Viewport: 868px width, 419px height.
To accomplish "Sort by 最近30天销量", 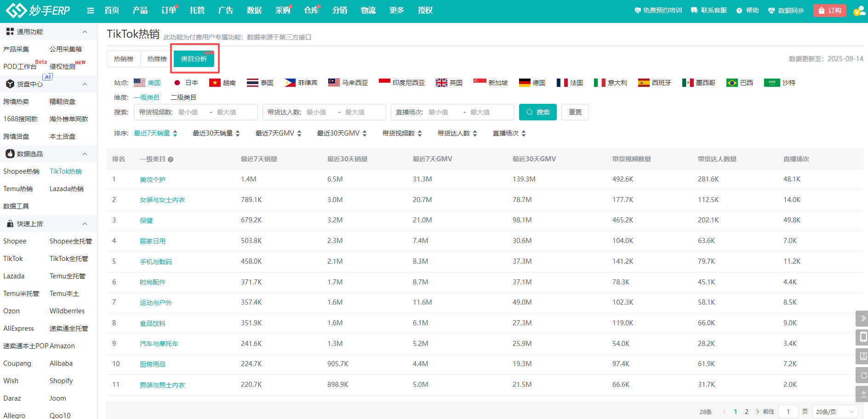I will [216, 133].
